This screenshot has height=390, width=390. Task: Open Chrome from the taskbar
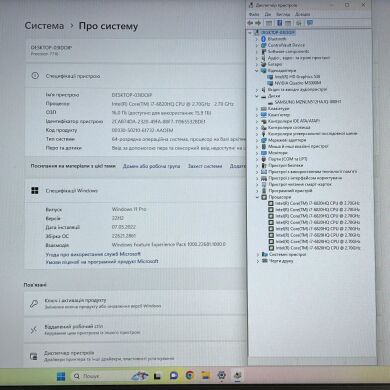point(190,376)
